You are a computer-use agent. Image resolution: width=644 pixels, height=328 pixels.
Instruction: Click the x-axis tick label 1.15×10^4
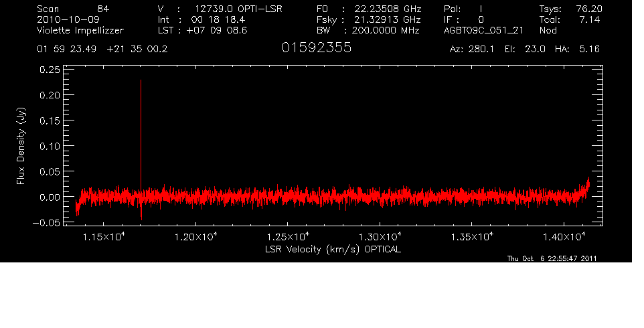104,236
